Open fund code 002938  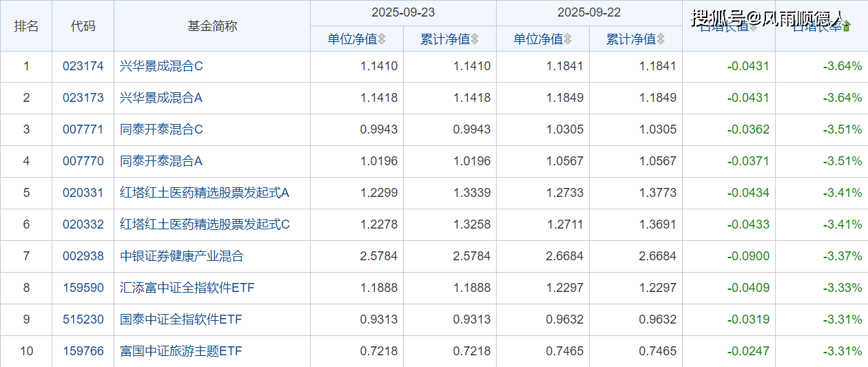pos(83,256)
